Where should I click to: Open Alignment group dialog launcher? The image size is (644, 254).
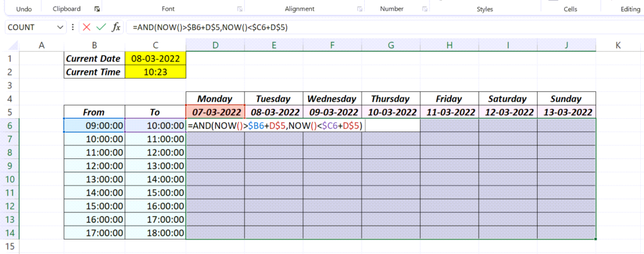click(x=360, y=9)
